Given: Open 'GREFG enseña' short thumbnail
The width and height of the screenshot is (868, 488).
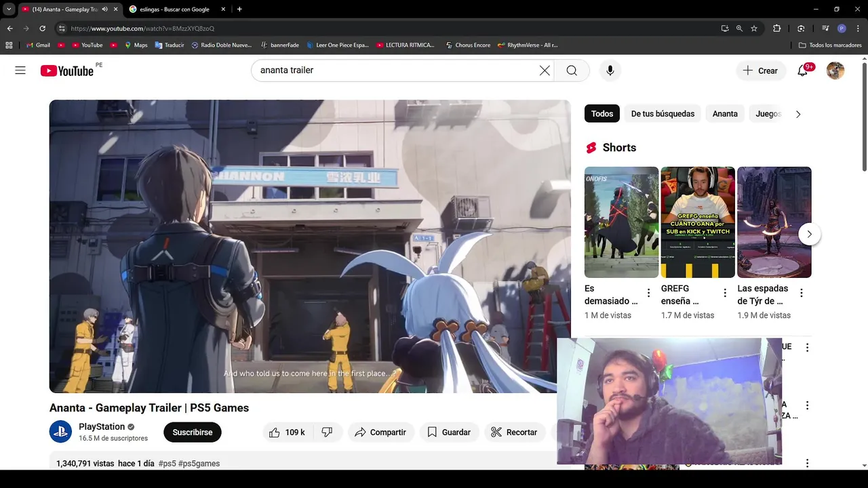Looking at the screenshot, I should tap(698, 222).
